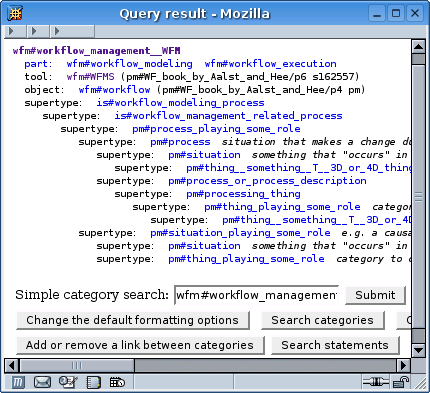Click the security padlock icon

pyautogui.click(x=401, y=382)
